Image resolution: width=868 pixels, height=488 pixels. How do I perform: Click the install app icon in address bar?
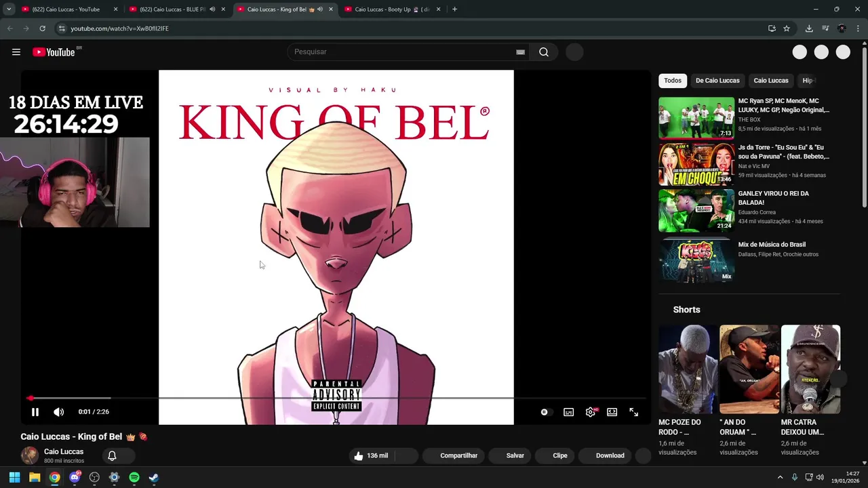pyautogui.click(x=772, y=28)
